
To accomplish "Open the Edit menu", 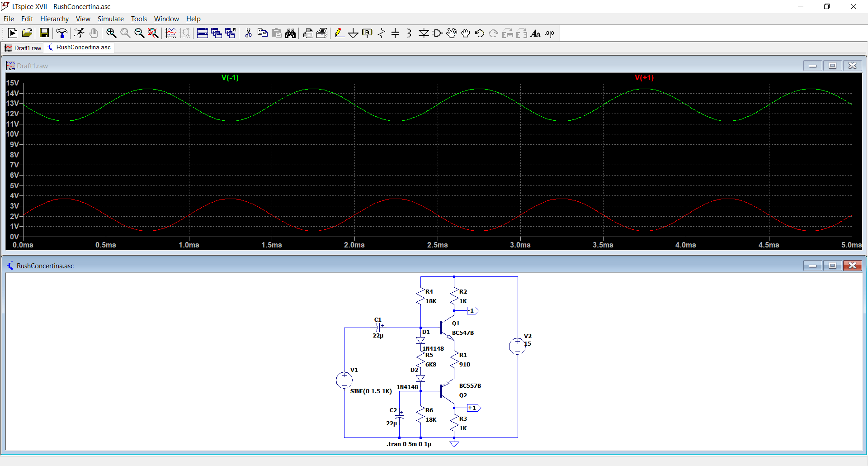I will coord(27,19).
